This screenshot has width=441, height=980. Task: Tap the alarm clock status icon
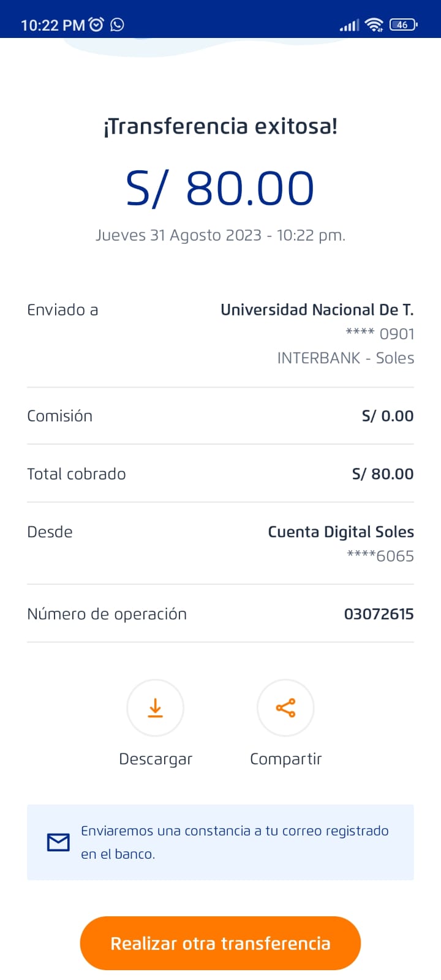[x=96, y=24]
